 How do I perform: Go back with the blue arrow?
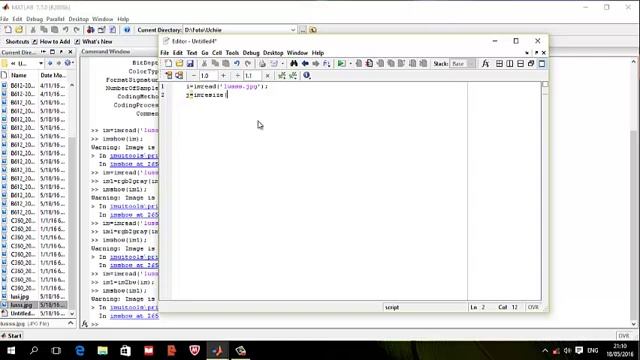[304, 64]
